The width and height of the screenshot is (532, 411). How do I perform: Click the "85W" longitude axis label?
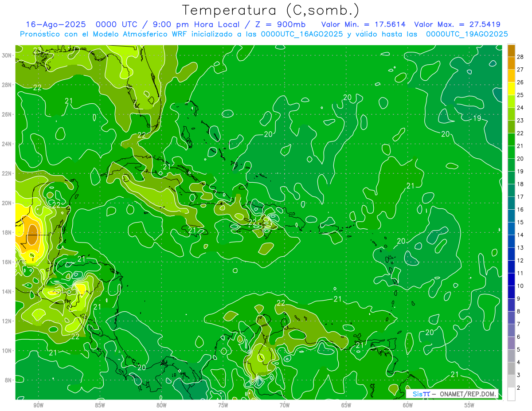(100, 405)
